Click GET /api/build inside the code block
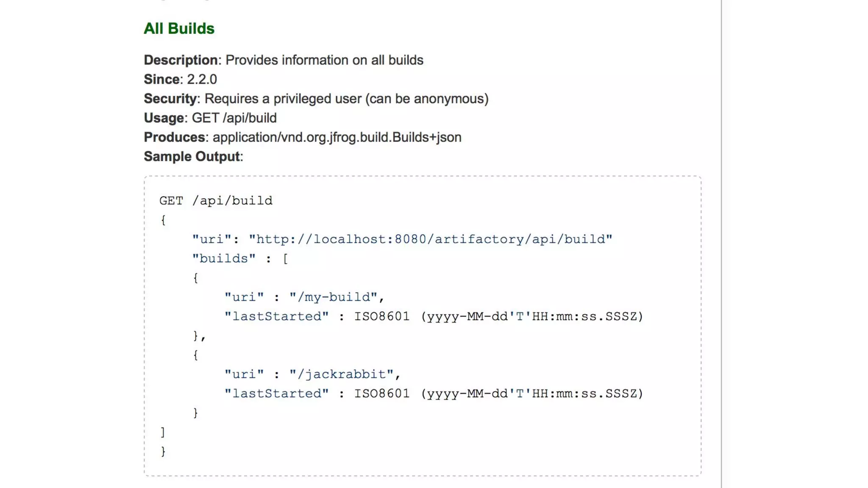Screen dimensions: 868x488 [x=216, y=201]
